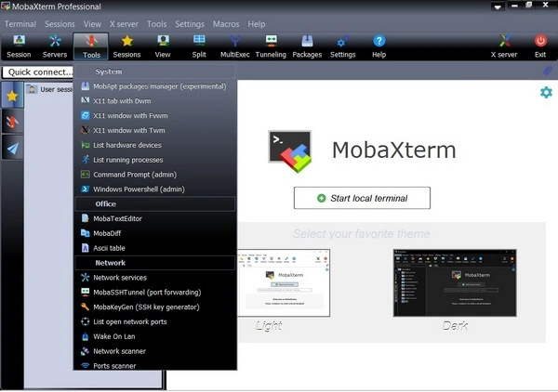Open the Macros menu
The width and height of the screenshot is (558, 392).
click(x=226, y=24)
